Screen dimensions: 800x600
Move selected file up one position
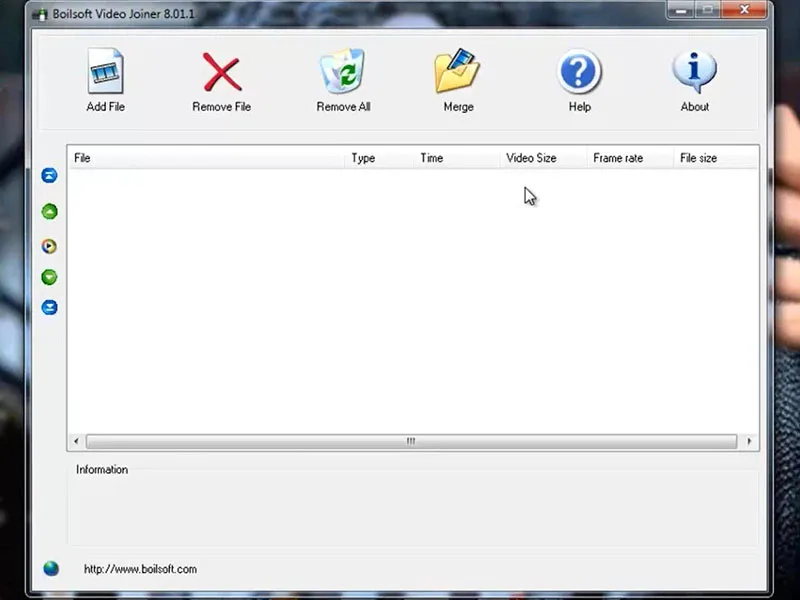click(x=49, y=211)
